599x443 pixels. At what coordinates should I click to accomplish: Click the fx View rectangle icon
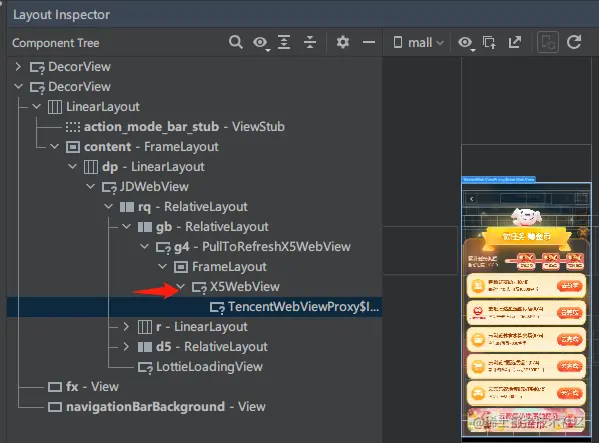pos(55,387)
